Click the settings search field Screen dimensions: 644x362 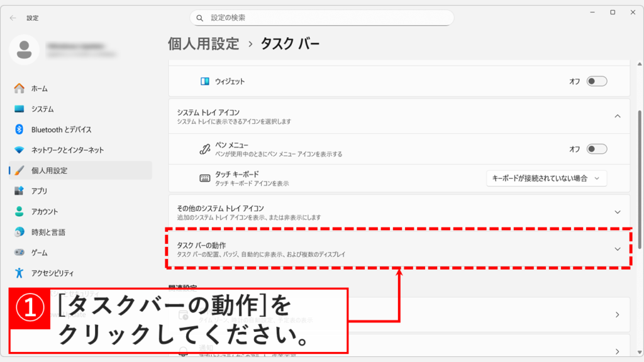[321, 18]
